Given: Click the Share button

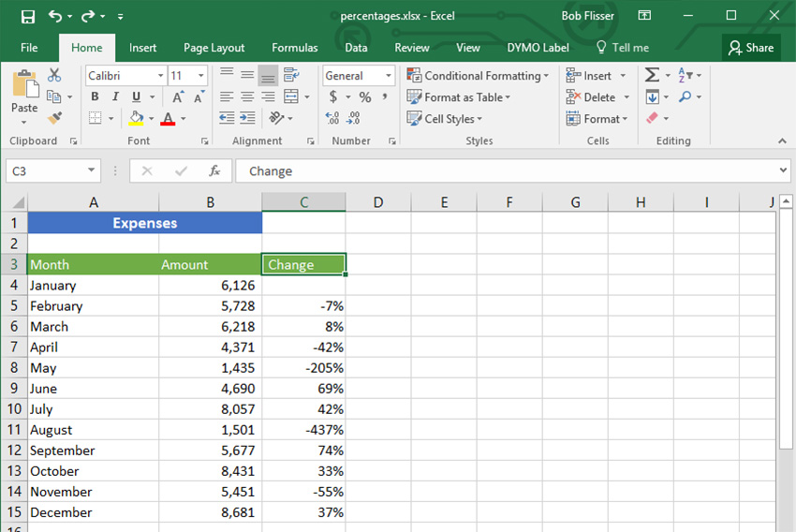Looking at the screenshot, I should tap(751, 48).
